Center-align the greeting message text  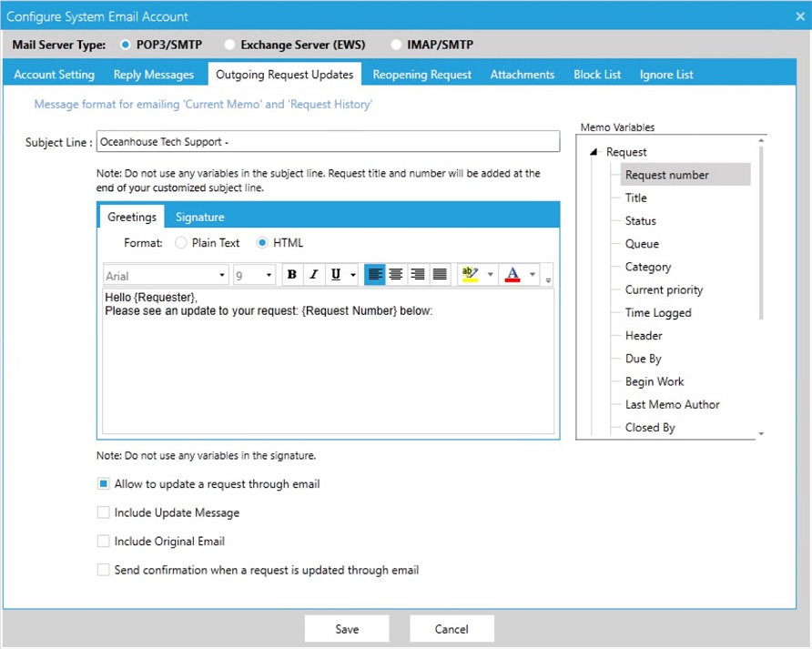click(396, 274)
